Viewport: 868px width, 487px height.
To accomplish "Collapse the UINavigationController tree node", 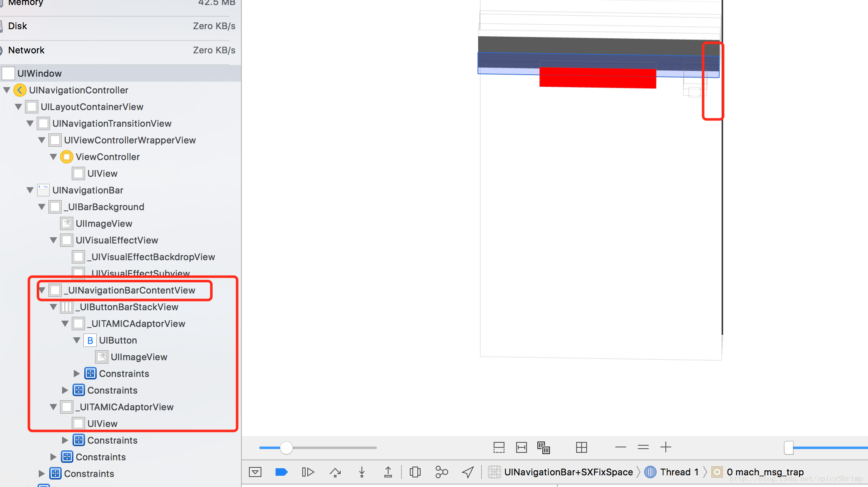I will pos(7,90).
